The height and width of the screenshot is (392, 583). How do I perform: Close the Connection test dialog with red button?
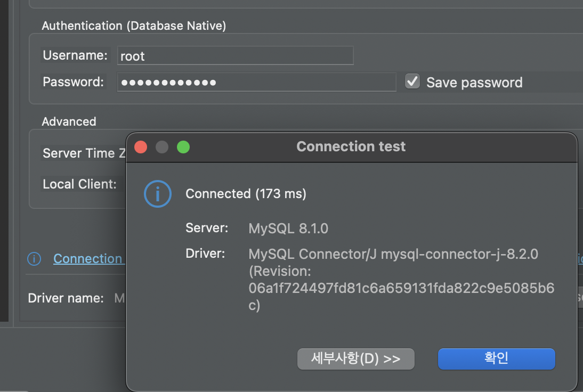coord(141,147)
